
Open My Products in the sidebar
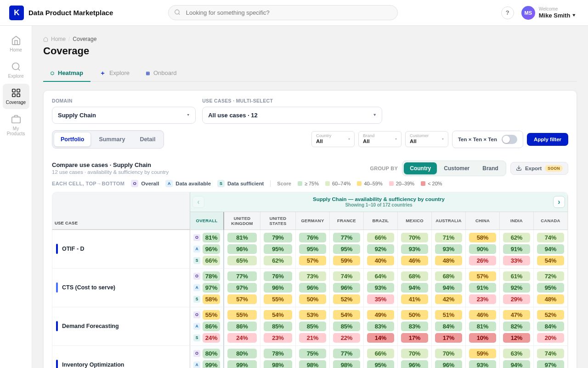pos(16,125)
